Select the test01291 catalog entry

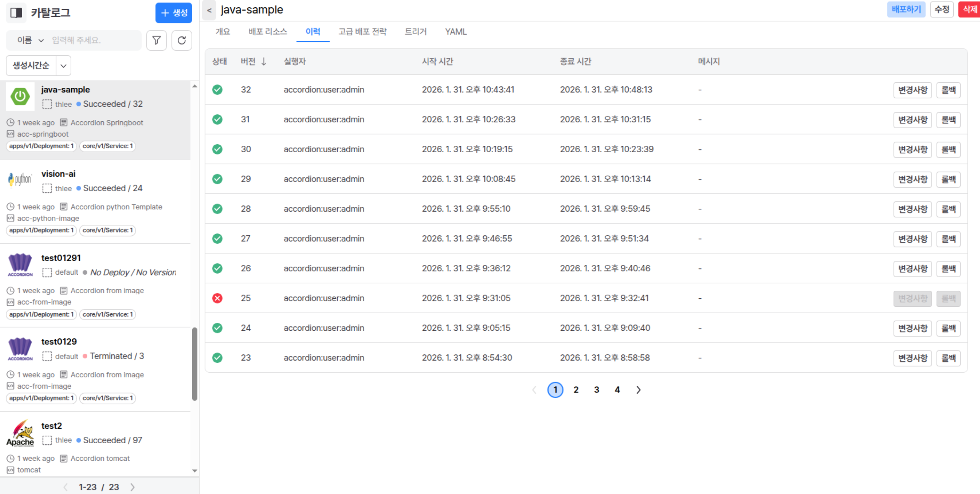pos(95,285)
